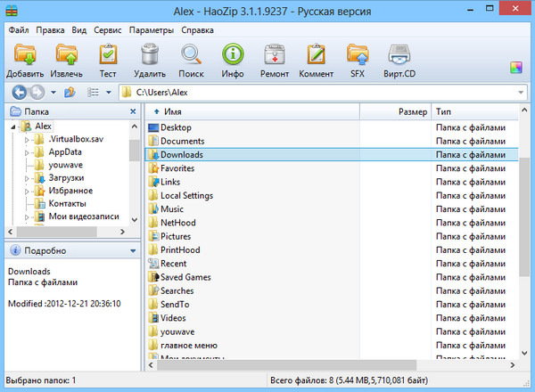Viewport: 535px width, 392px height.
Task: Open the Сервис menu
Action: click(107, 29)
